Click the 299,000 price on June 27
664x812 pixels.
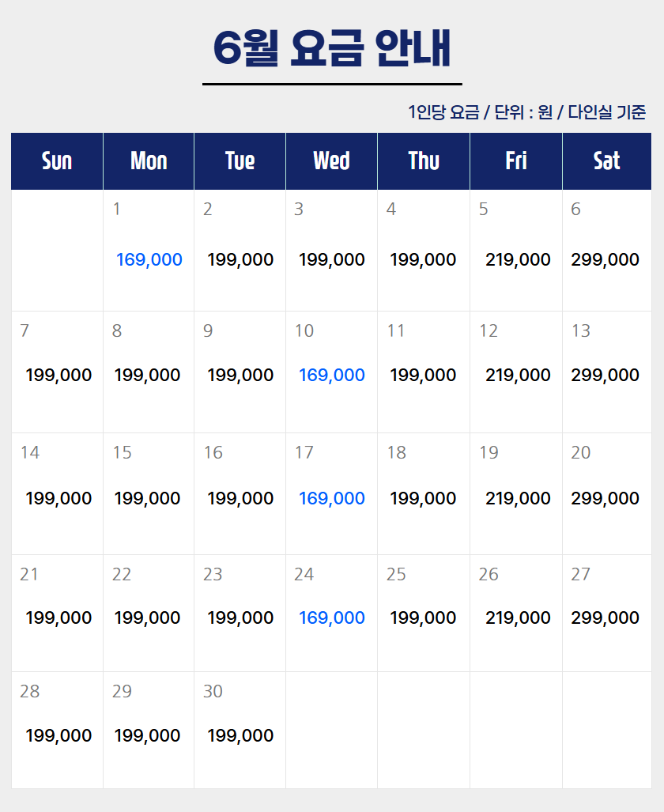coord(605,617)
